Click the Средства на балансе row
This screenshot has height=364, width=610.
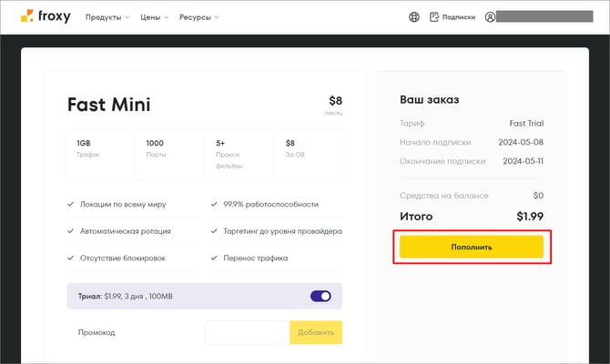point(472,196)
